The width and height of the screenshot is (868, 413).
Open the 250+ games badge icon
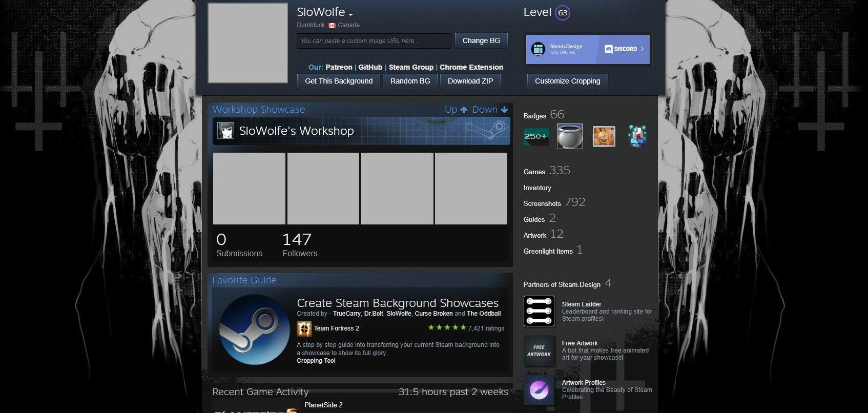pos(536,137)
